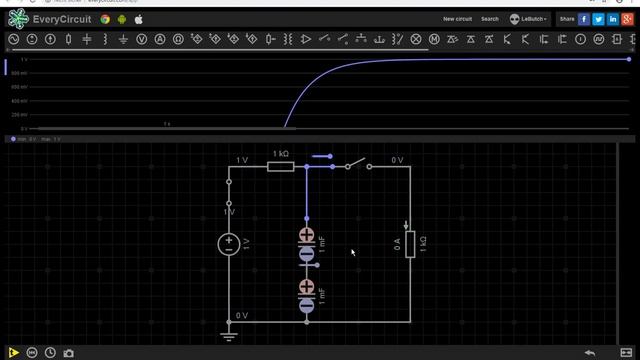
Task: Click the toolbar horizontal scrollbar
Action: [220, 50]
